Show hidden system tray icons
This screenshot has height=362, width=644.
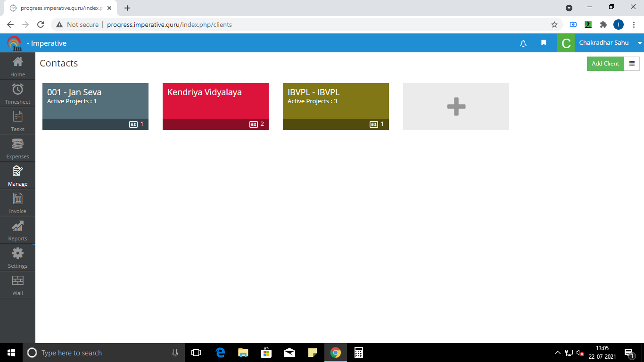(x=557, y=353)
